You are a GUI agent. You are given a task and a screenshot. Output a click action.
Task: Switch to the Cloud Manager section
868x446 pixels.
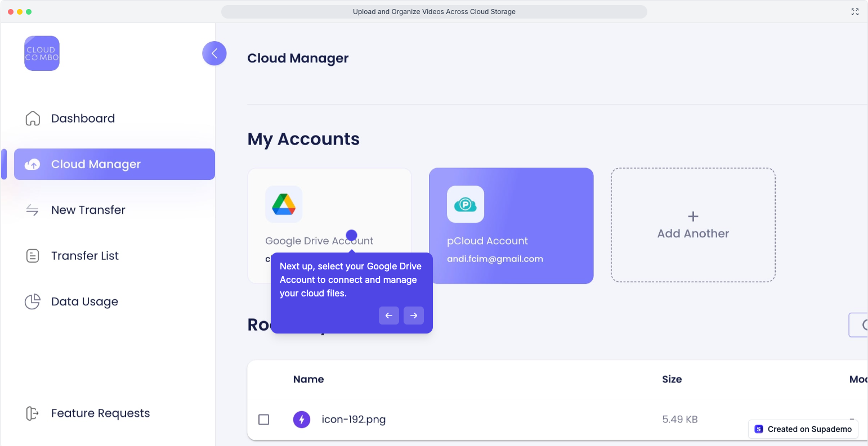coord(96,164)
